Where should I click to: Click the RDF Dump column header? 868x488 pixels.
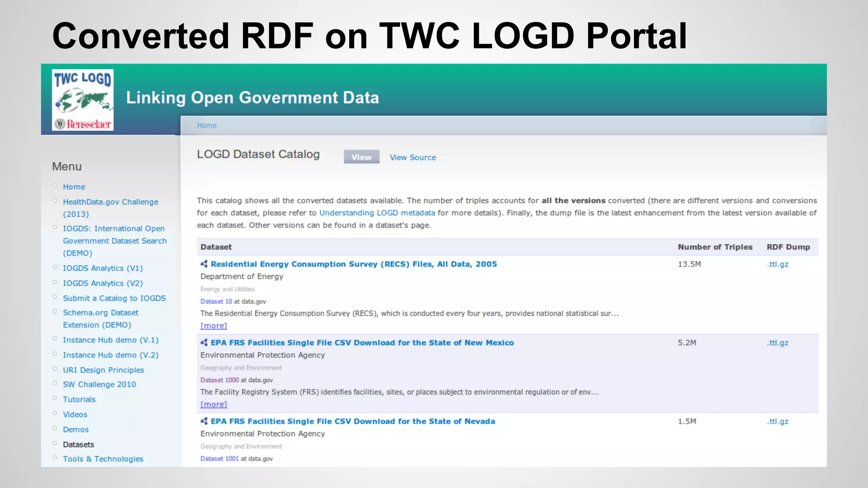coord(788,247)
